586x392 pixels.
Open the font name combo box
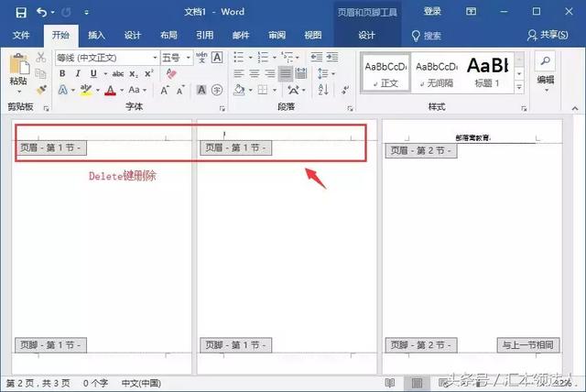107,58
